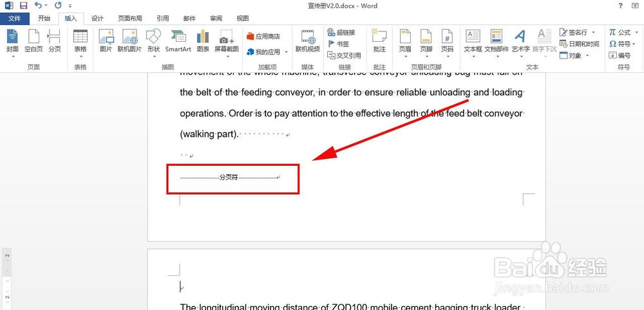
Task: Switch to the 视图 (View) tab
Action: click(x=243, y=19)
